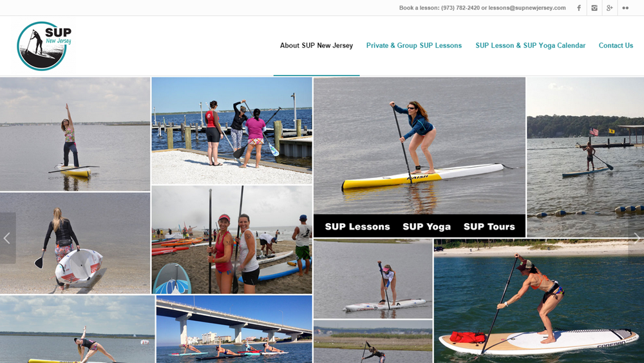Open About SUP New Jersey menu

pyautogui.click(x=316, y=46)
